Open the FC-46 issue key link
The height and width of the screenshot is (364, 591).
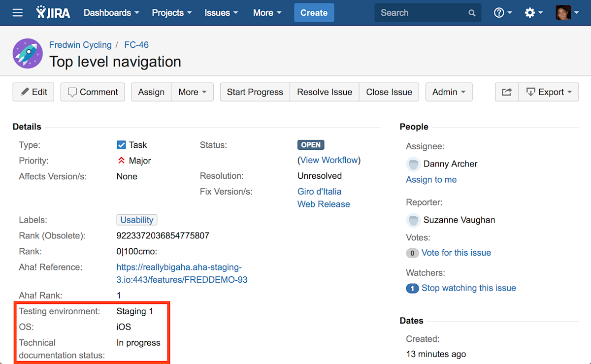pos(136,45)
